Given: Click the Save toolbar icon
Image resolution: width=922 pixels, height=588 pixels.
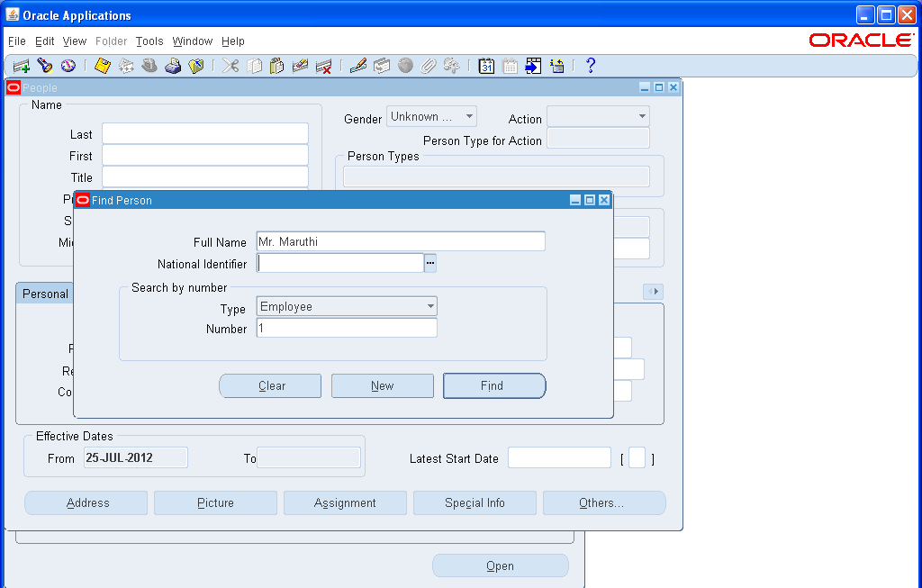Looking at the screenshot, I should [102, 66].
